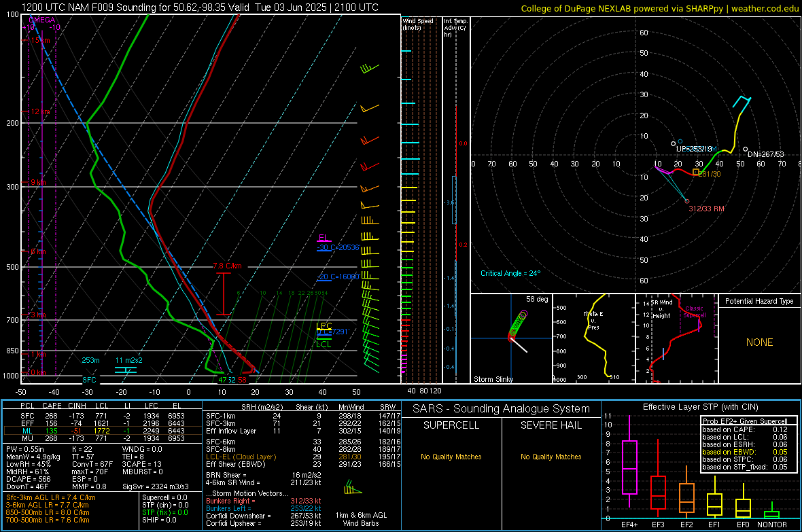
Task: Click the UP=253/19 hodograph label
Action: tap(694, 149)
